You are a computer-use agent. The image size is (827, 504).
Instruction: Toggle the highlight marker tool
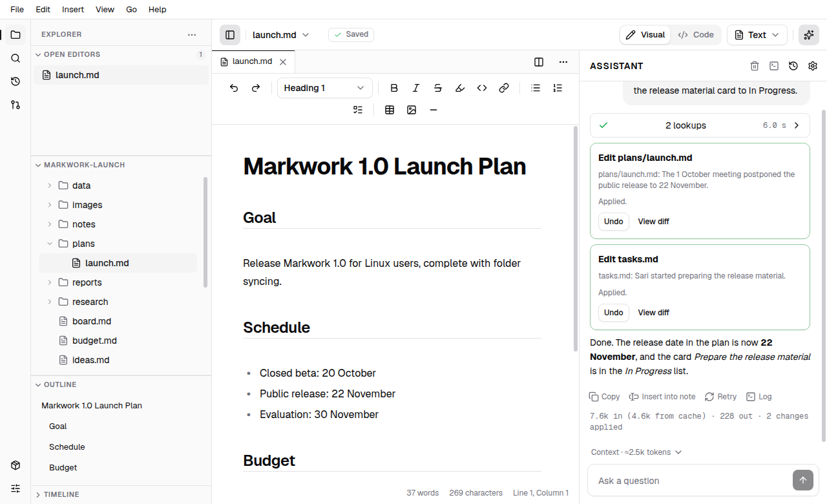tap(460, 88)
